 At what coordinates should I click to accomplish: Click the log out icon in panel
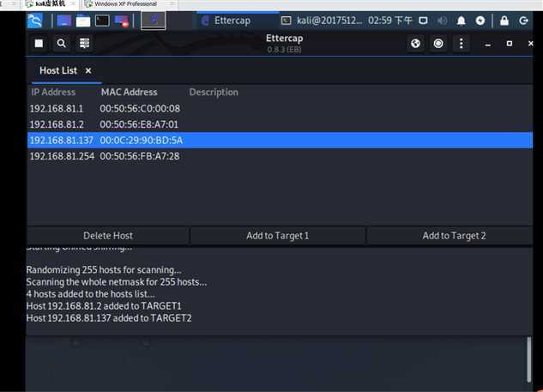[x=523, y=21]
